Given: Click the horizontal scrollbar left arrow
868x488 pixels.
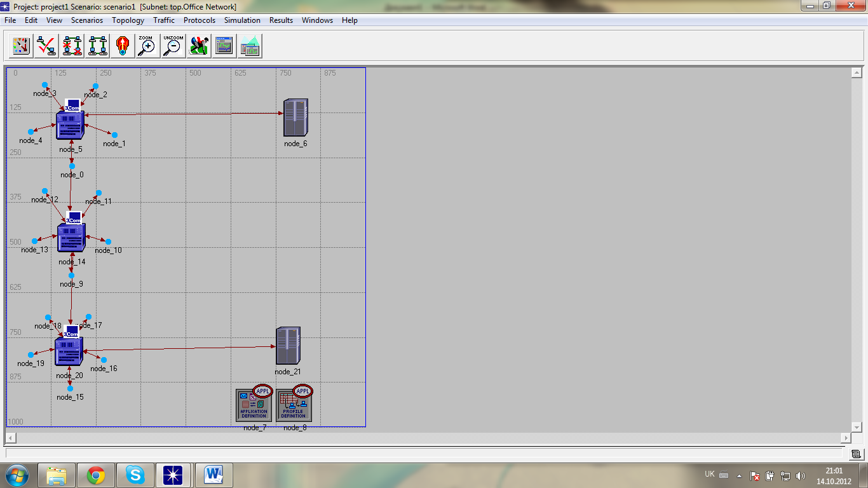Looking at the screenshot, I should pos(10,438).
